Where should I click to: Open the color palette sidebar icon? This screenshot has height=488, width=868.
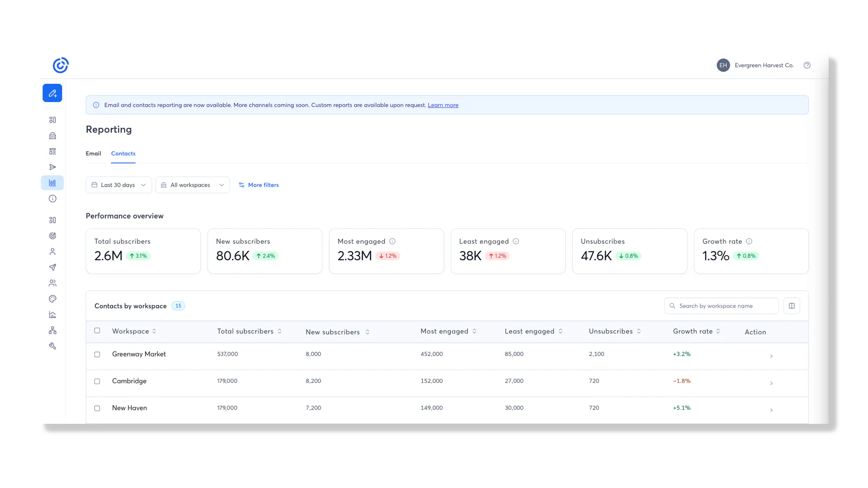(52, 299)
